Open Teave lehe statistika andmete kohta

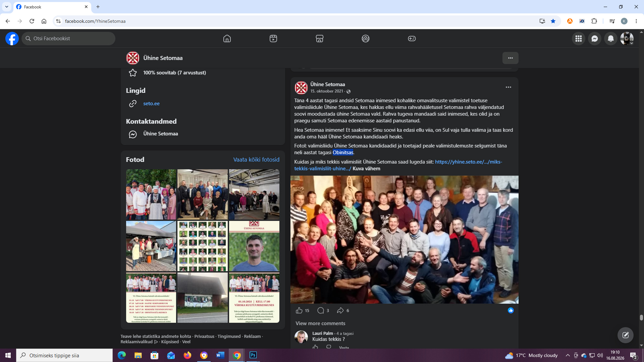click(156, 336)
